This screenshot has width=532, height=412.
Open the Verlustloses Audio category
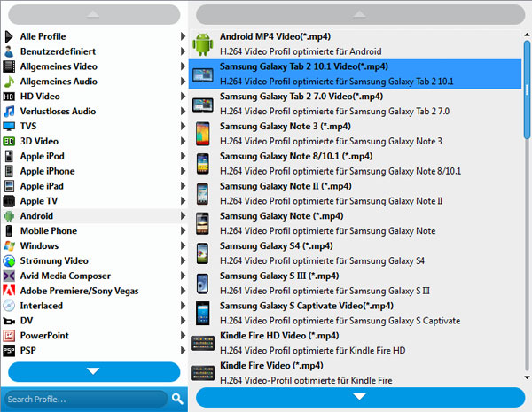pos(94,112)
